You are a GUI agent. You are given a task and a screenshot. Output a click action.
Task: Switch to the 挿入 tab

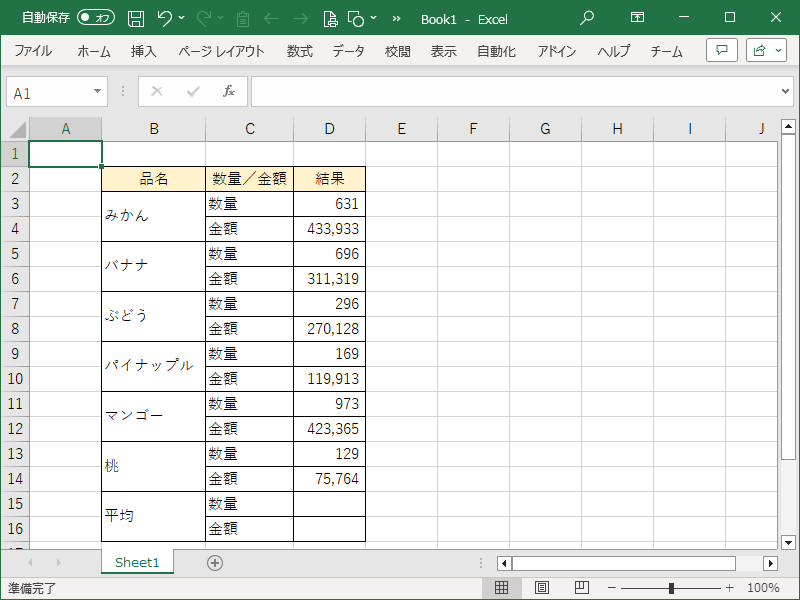[x=143, y=51]
